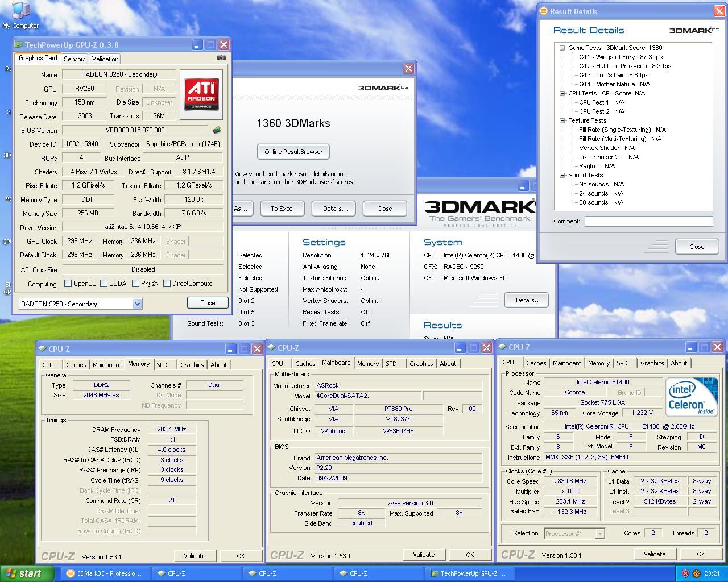Click the ATI Radeon logo in GPU-Z

point(201,94)
